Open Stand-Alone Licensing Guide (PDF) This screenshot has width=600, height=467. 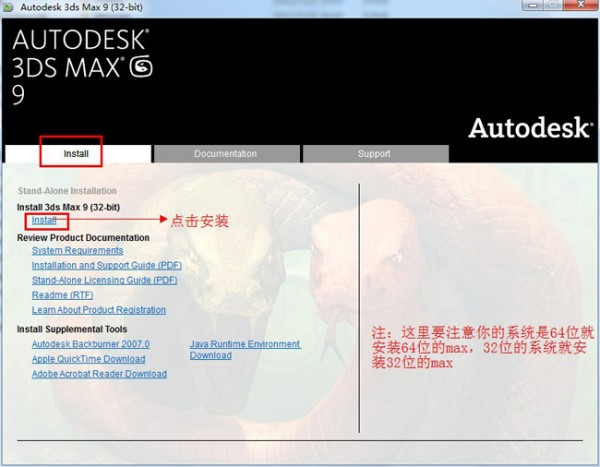(104, 280)
